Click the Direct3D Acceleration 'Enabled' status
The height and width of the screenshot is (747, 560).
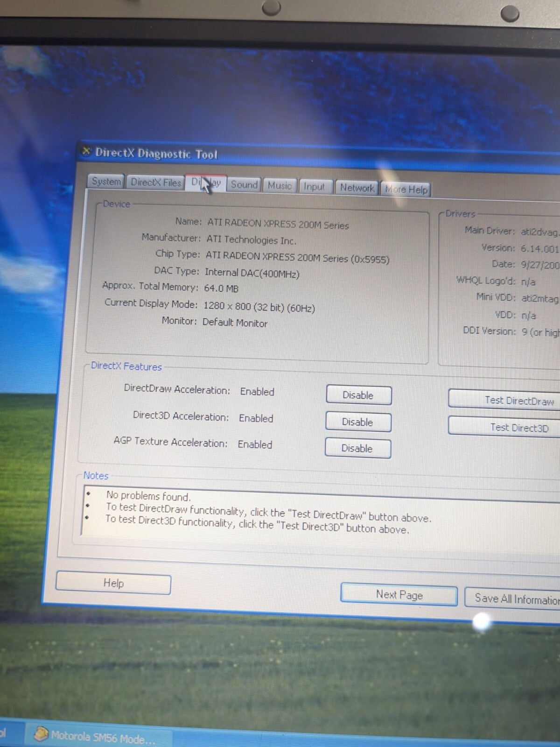[256, 418]
